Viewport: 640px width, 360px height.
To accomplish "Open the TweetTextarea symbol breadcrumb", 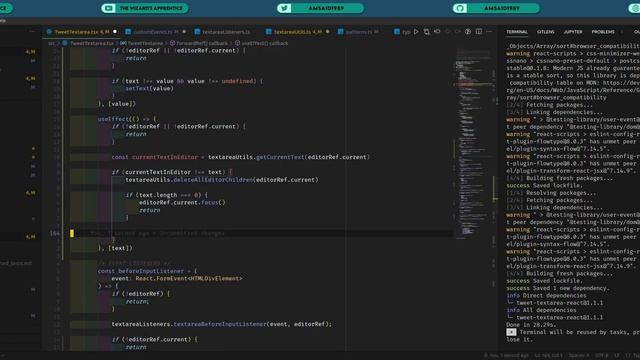I will 142,43.
